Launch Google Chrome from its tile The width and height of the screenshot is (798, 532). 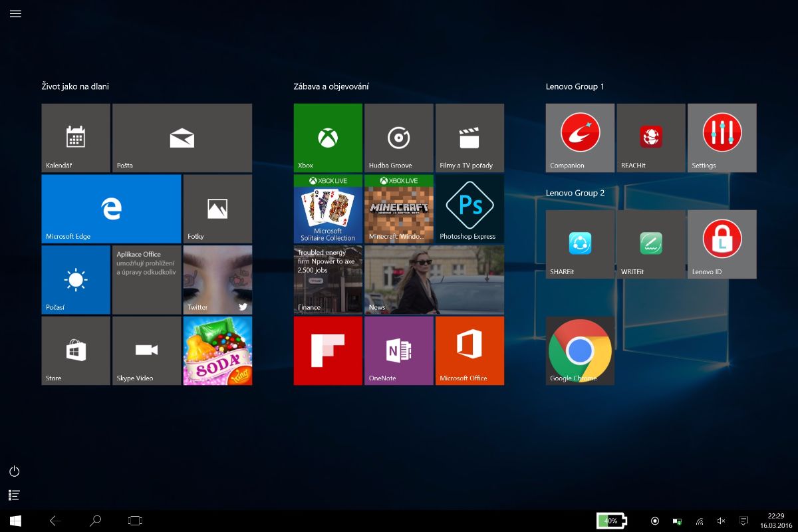580,350
